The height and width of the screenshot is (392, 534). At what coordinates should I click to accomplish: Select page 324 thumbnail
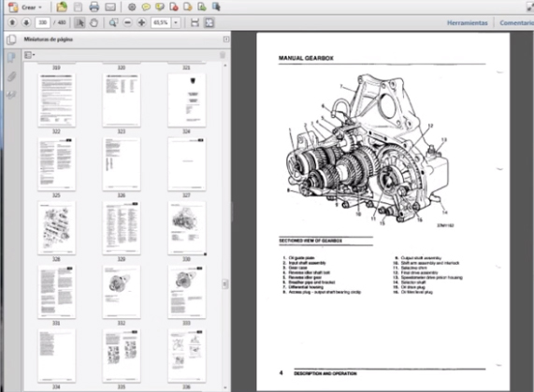(x=187, y=100)
